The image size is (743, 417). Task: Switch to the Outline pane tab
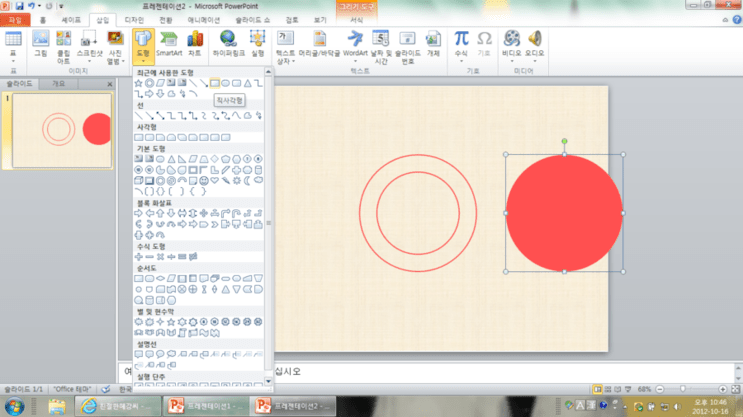(x=58, y=83)
